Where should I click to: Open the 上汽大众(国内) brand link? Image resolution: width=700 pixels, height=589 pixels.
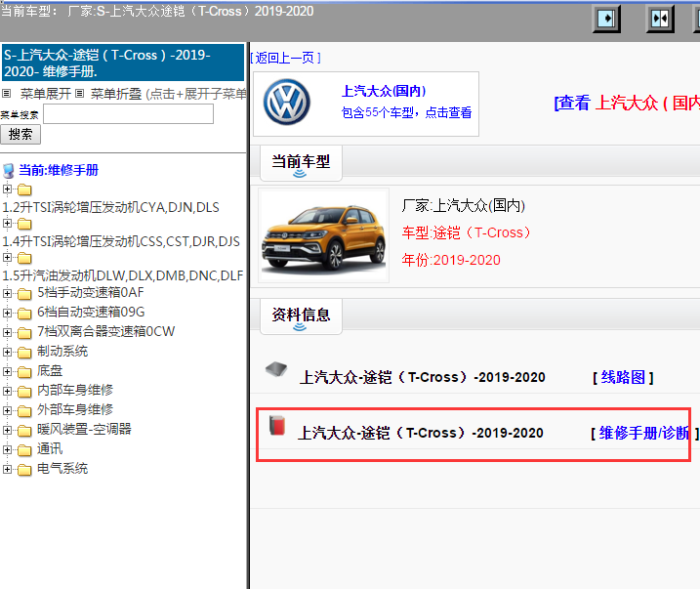384,91
